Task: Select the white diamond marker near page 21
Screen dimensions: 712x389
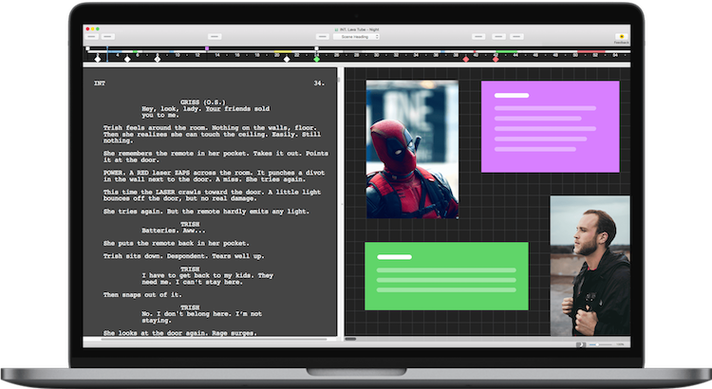Action: 287,59
